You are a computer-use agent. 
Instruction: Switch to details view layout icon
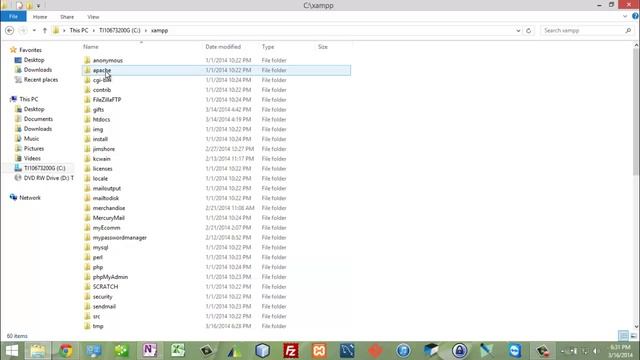(623, 336)
